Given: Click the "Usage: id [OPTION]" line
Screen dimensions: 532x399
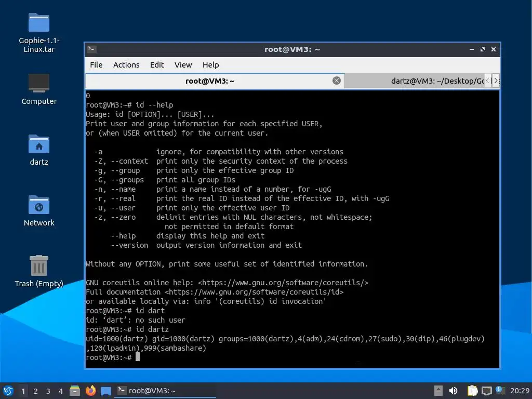Looking at the screenshot, I should (150, 114).
